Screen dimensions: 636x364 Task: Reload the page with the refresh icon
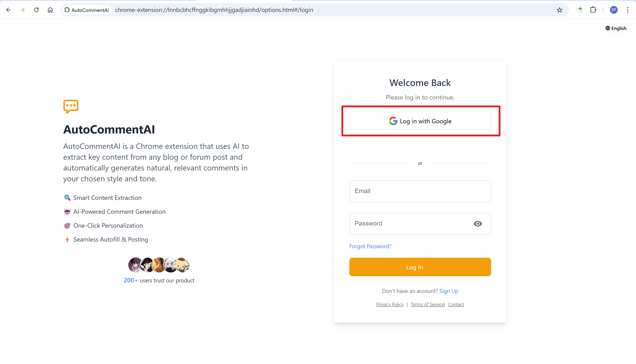(36, 10)
